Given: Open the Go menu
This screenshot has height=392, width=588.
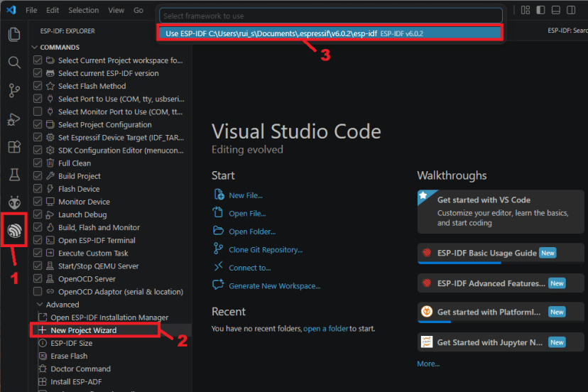Looking at the screenshot, I should (x=138, y=10).
